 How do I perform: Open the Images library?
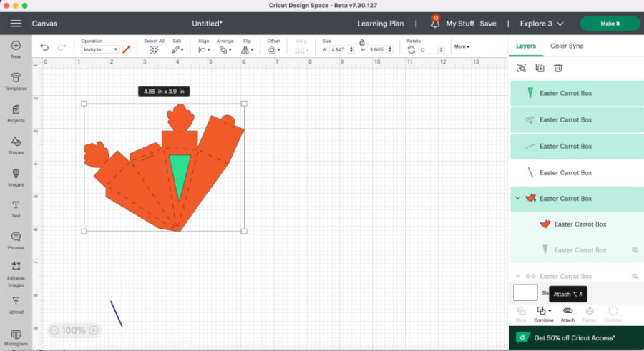[15, 177]
